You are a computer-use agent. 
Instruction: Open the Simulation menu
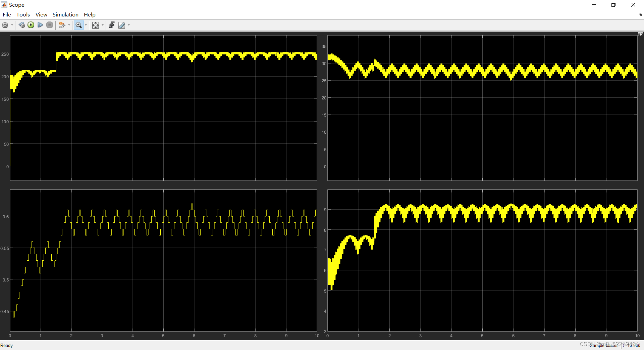[x=65, y=14]
